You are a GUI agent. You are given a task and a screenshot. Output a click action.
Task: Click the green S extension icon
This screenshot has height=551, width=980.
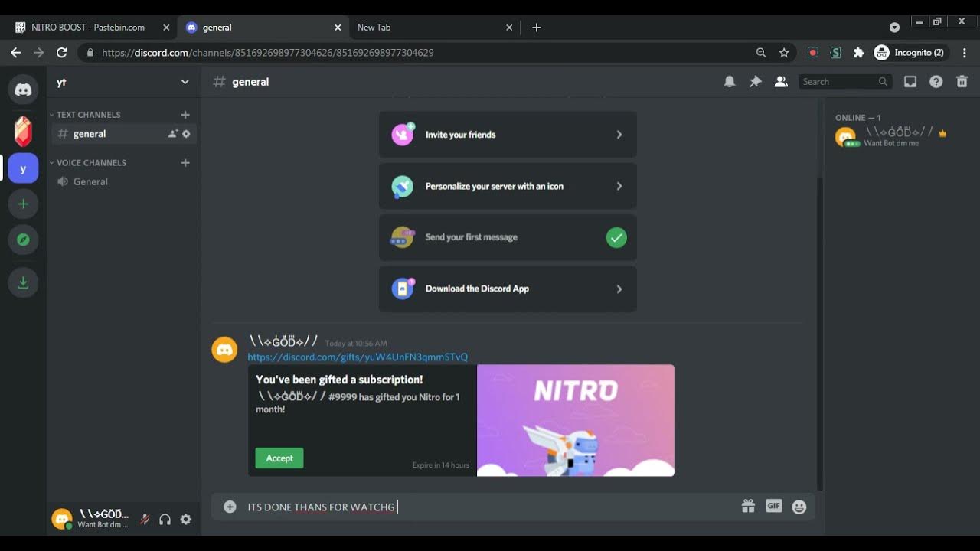pyautogui.click(x=835, y=53)
